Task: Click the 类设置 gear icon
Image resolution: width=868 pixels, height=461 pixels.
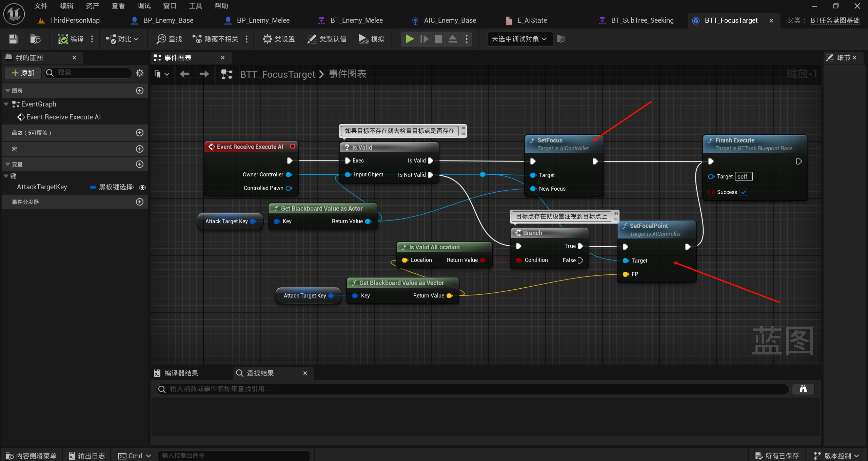Action: coord(267,39)
